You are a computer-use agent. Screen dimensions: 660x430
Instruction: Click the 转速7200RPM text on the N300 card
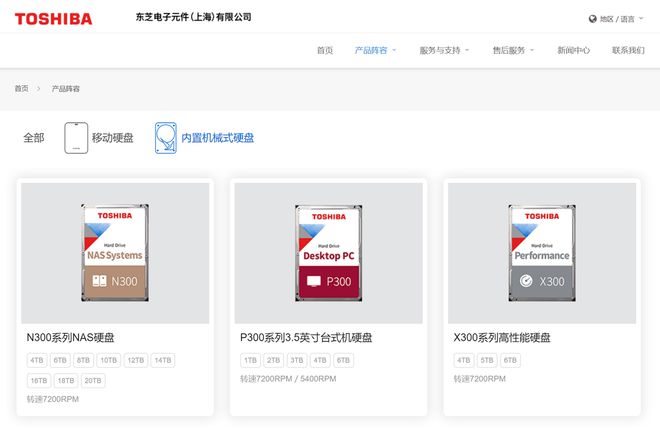click(53, 399)
